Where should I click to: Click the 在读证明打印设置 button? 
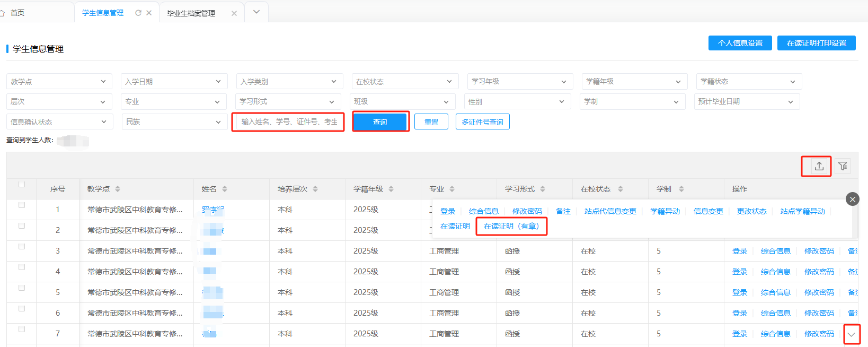[816, 43]
